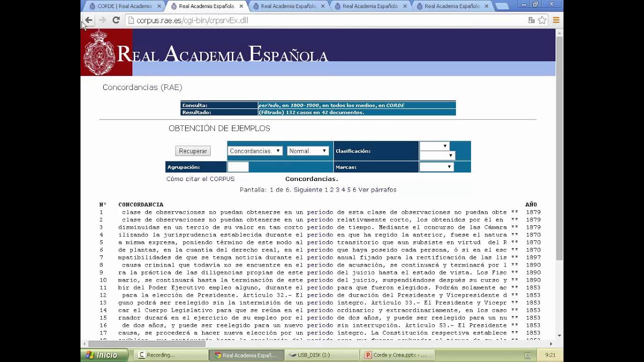Click the RAE crest logo
Image resolution: width=644 pixels, height=362 pixels.
(99, 52)
